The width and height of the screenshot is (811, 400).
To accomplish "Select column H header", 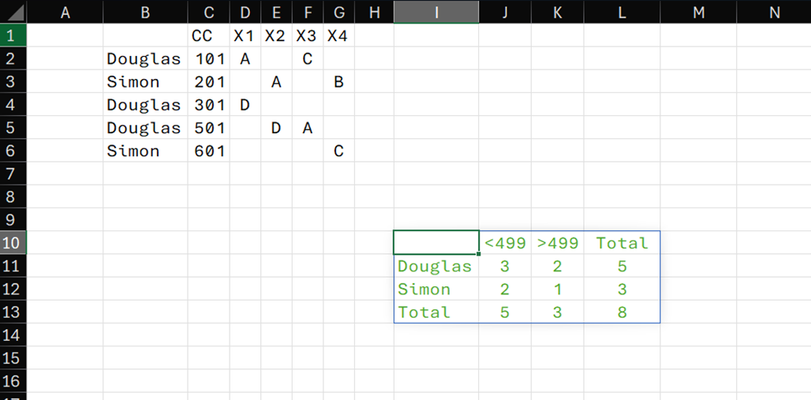I will (x=374, y=11).
